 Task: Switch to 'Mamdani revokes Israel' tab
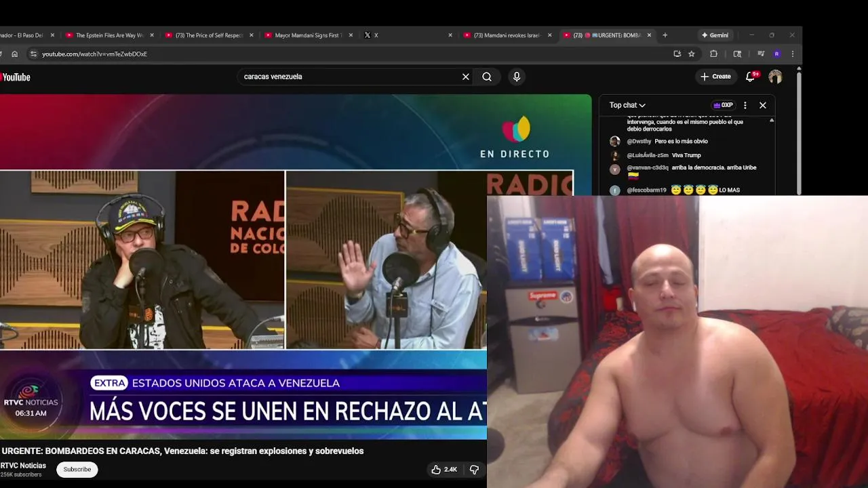point(508,35)
